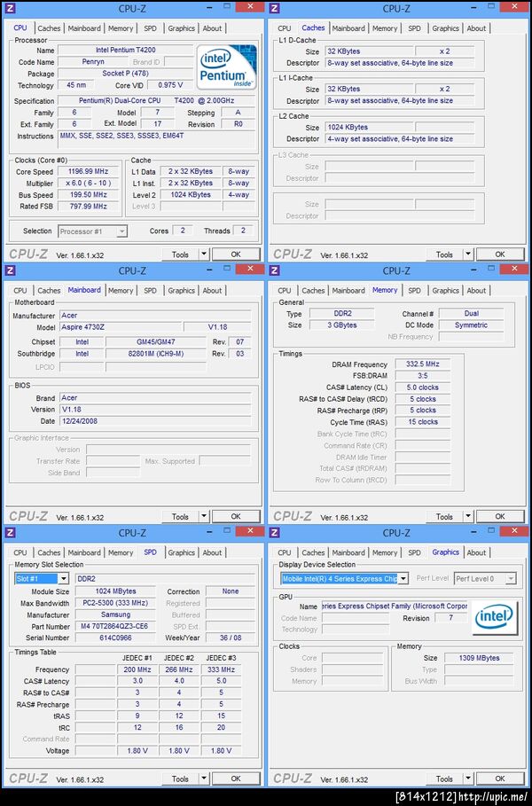The image size is (532, 806).
Task: Click the Manufacturer Samsung field in SPD window
Action: pos(115,614)
